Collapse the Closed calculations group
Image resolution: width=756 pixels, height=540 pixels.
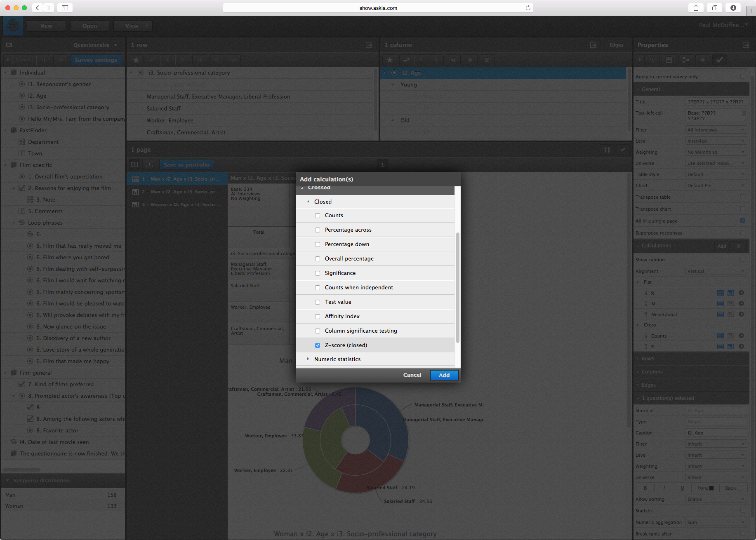(x=308, y=202)
